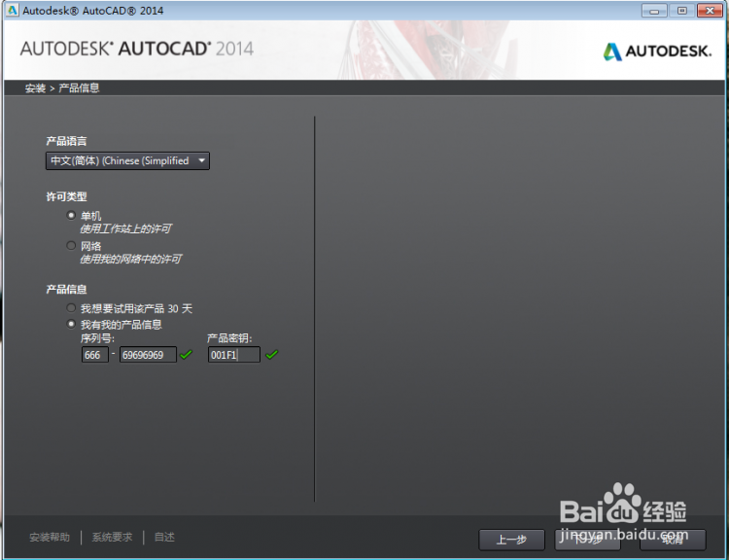Click the 许可类型 heading text
This screenshot has height=560, width=729.
coord(66,196)
